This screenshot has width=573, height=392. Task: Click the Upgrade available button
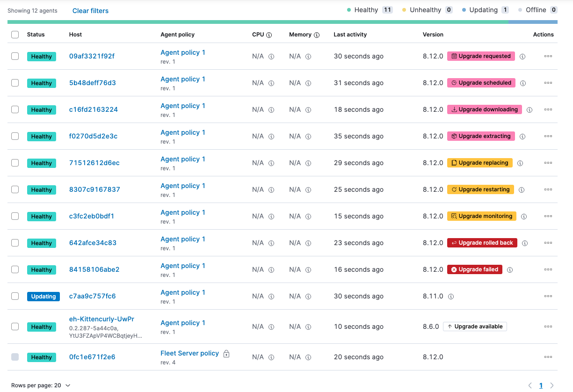(475, 327)
